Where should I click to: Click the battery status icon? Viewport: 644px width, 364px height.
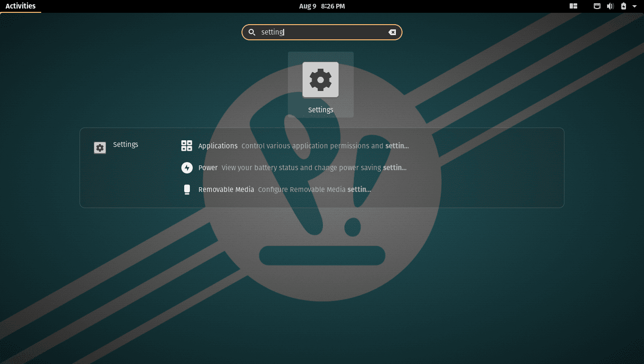[624, 6]
